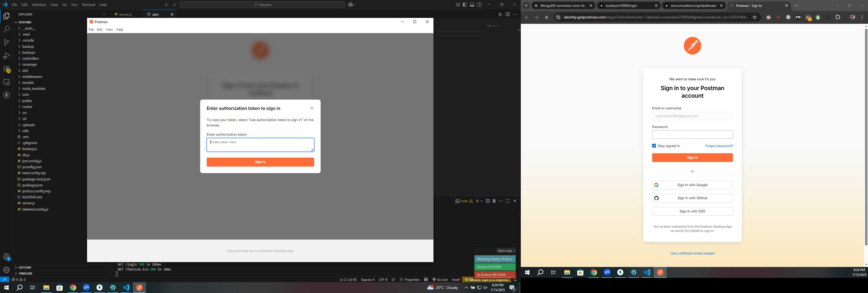Open the VS Code Search view
The image size is (868, 293).
7,29
